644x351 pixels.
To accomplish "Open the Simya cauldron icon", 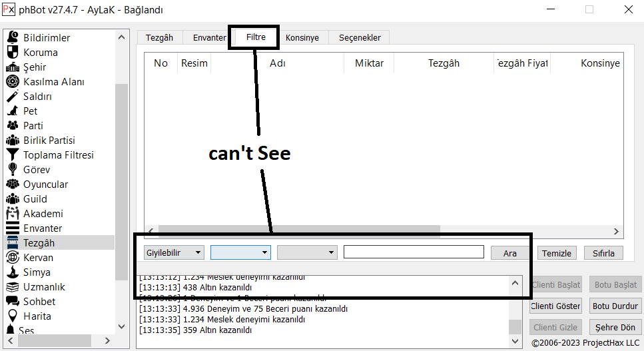I will (x=12, y=272).
